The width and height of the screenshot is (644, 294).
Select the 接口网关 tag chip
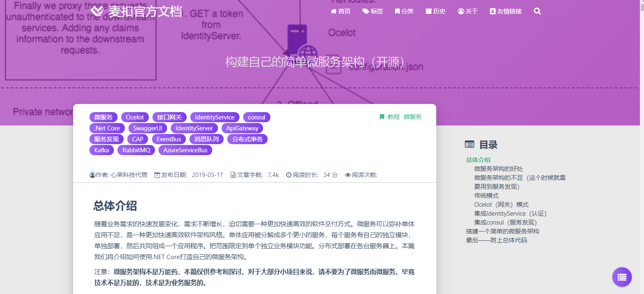pos(170,117)
